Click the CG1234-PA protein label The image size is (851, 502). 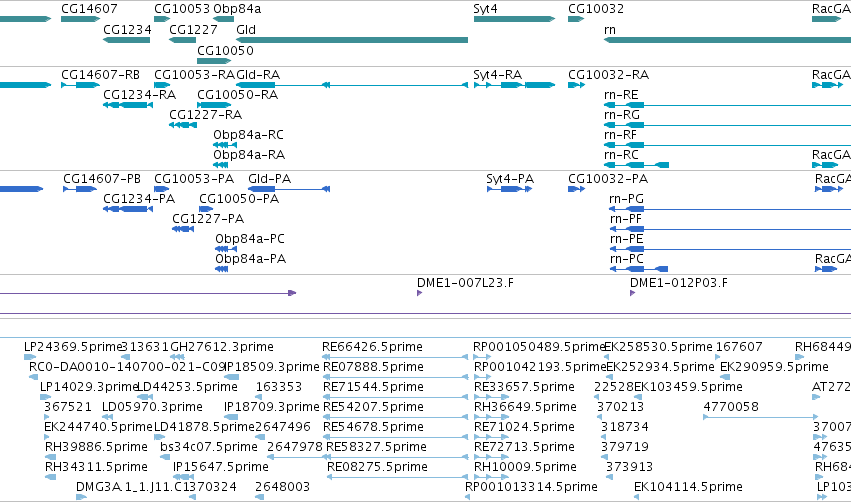[x=139, y=199]
